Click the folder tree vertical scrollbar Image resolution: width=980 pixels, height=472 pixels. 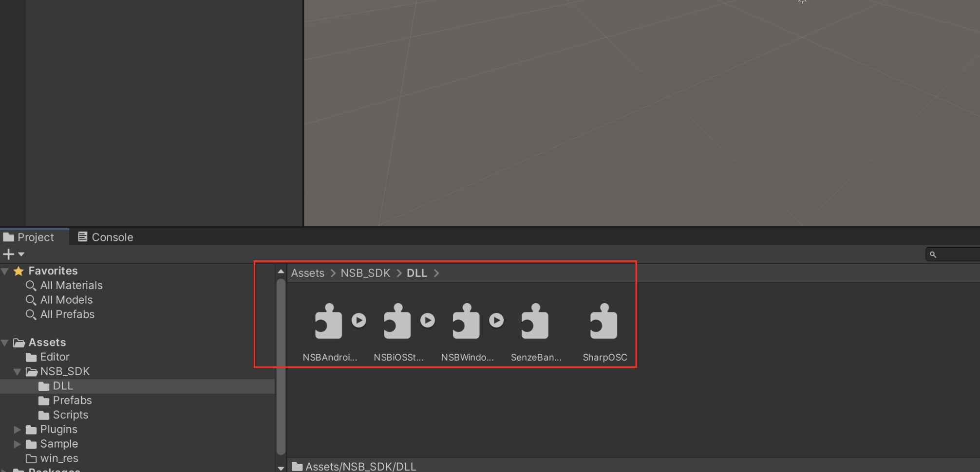(x=281, y=365)
